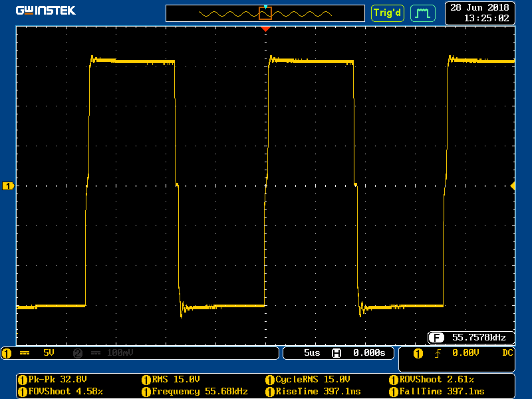This screenshot has height=399, width=532.
Task: Click the dimmed channel 2 badge
Action: coord(78,353)
